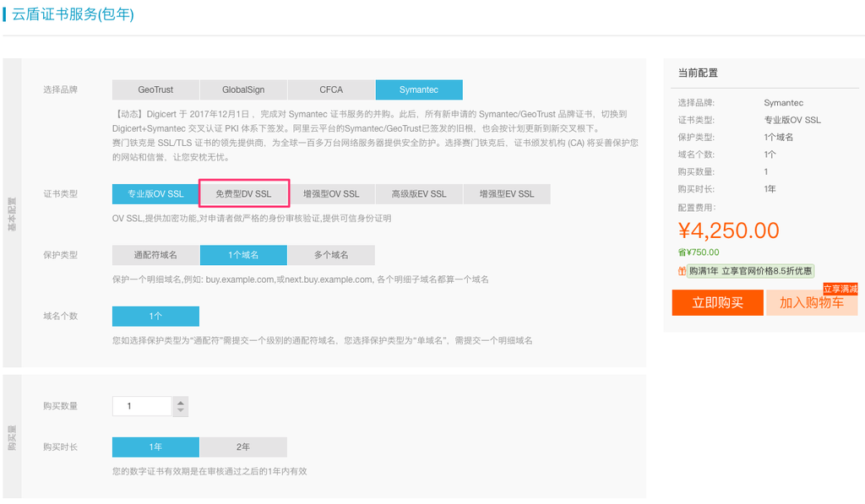The height and width of the screenshot is (504, 865).
Task: Choose GlobalSign as certificate brand
Action: pyautogui.click(x=243, y=89)
